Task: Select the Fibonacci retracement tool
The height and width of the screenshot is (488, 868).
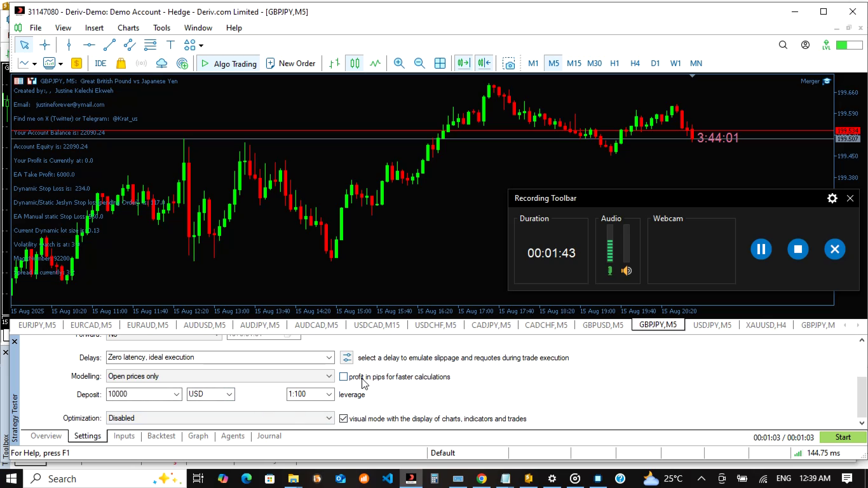Action: pyautogui.click(x=150, y=45)
